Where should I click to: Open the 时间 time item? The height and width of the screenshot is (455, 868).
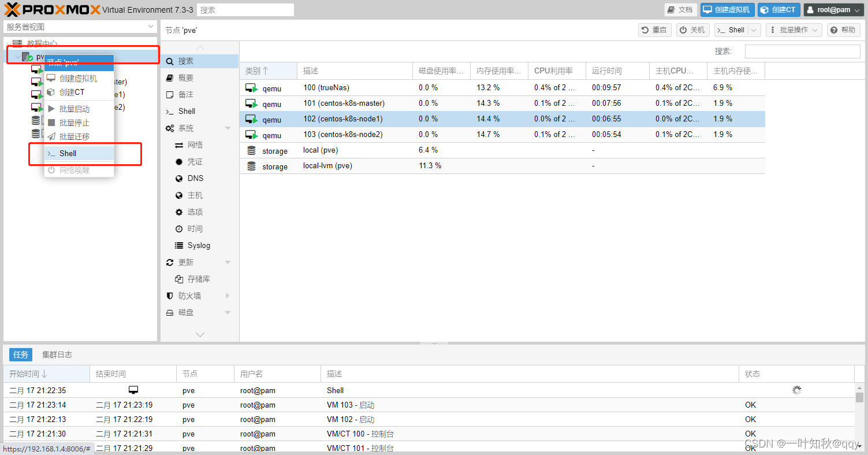pyautogui.click(x=199, y=228)
